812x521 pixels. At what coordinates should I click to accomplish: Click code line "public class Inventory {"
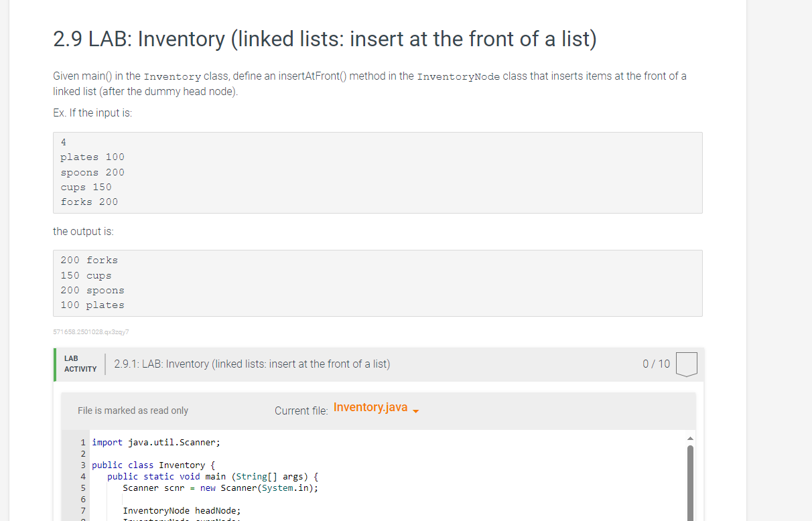point(153,465)
